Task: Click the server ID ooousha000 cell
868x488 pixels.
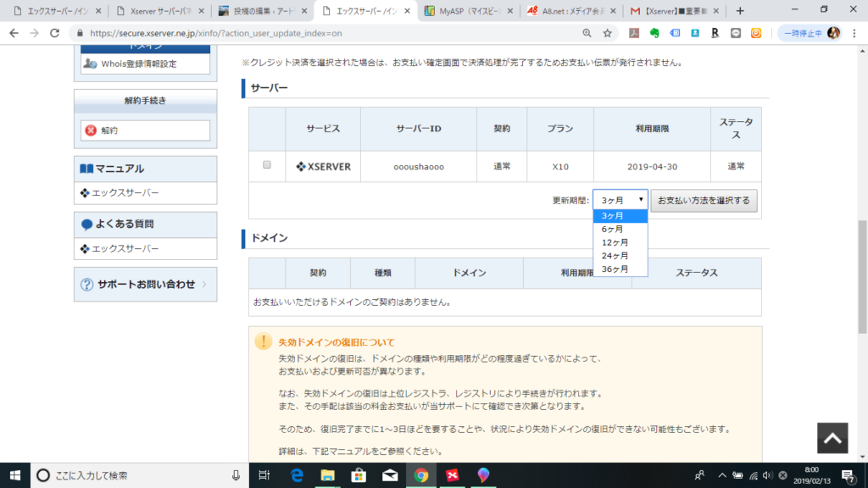Action: pos(419,167)
